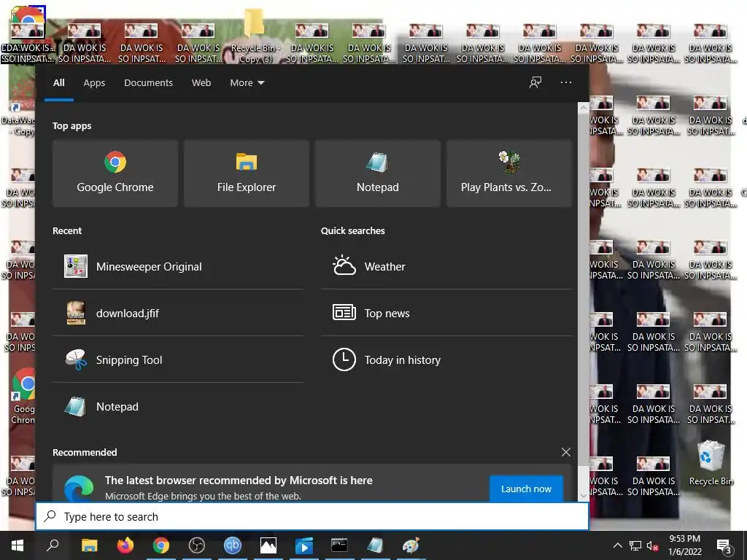Screen dimensions: 747x560
Task: Select Google Chrome desktop shortcut
Action: point(23,396)
